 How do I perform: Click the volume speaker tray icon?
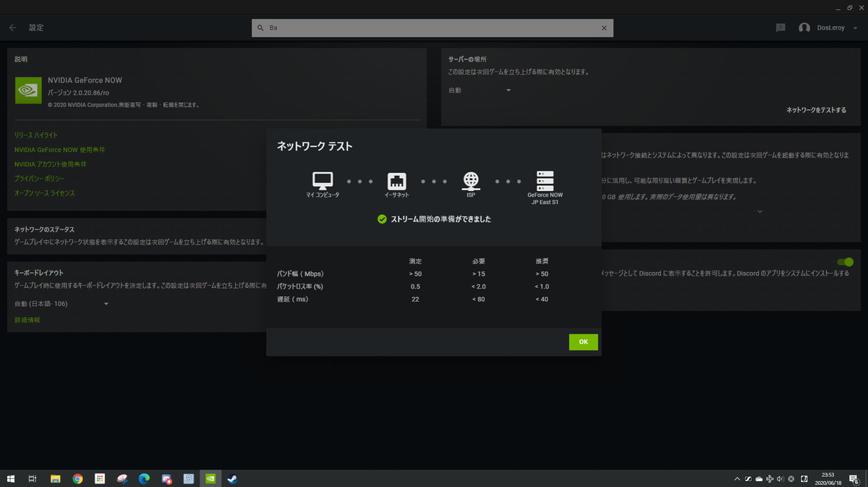780,478
